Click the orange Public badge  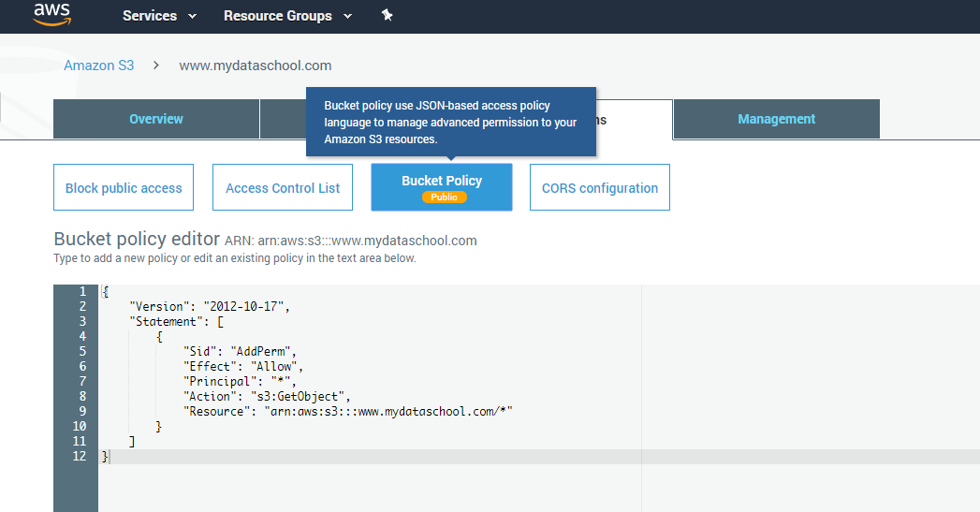444,197
